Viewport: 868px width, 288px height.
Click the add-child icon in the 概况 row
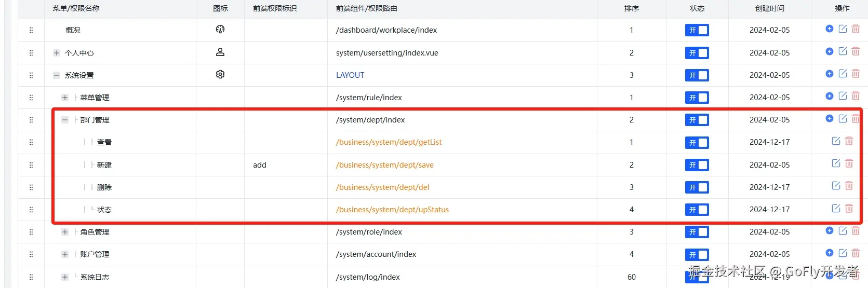point(829,29)
